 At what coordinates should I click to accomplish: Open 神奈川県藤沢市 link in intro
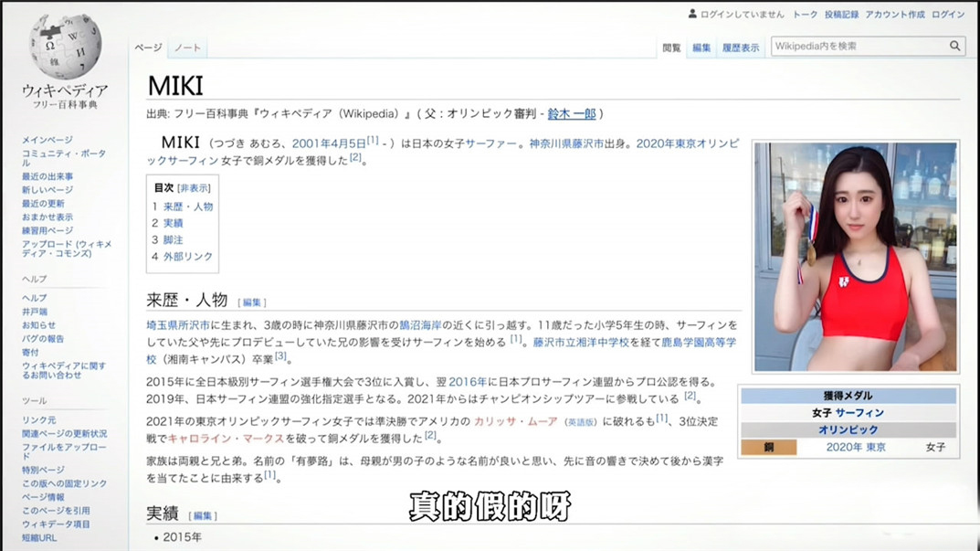point(566,143)
